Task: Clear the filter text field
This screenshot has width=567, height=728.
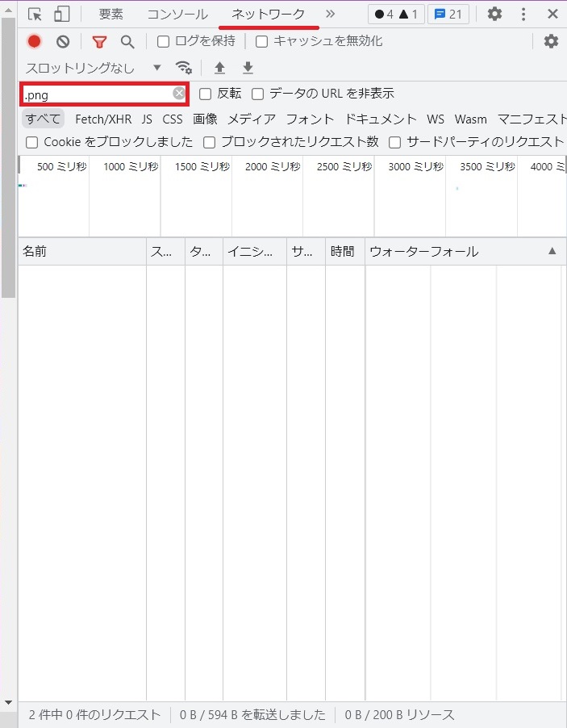Action: pyautogui.click(x=178, y=94)
